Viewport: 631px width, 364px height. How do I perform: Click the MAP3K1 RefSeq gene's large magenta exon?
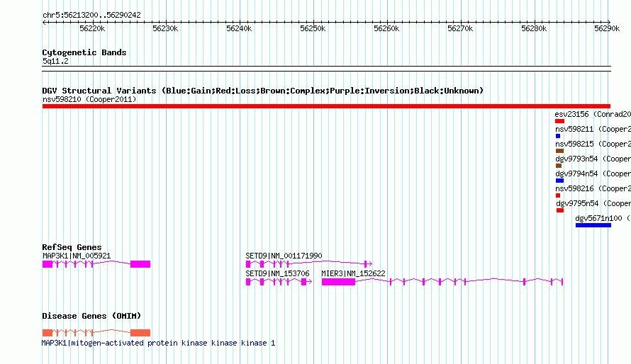[140, 264]
